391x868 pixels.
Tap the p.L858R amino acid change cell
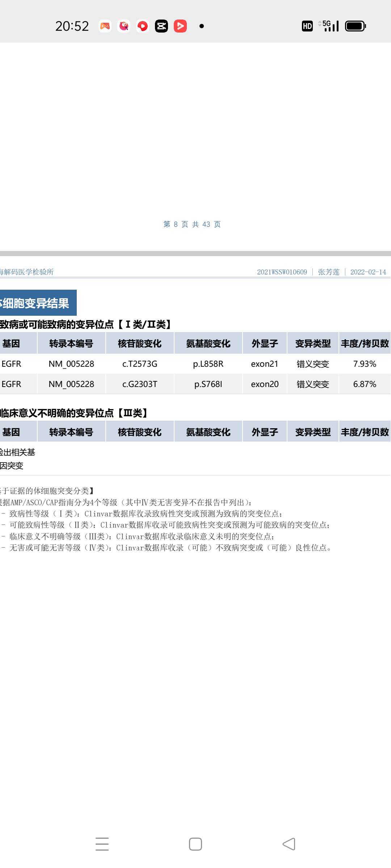[208, 364]
